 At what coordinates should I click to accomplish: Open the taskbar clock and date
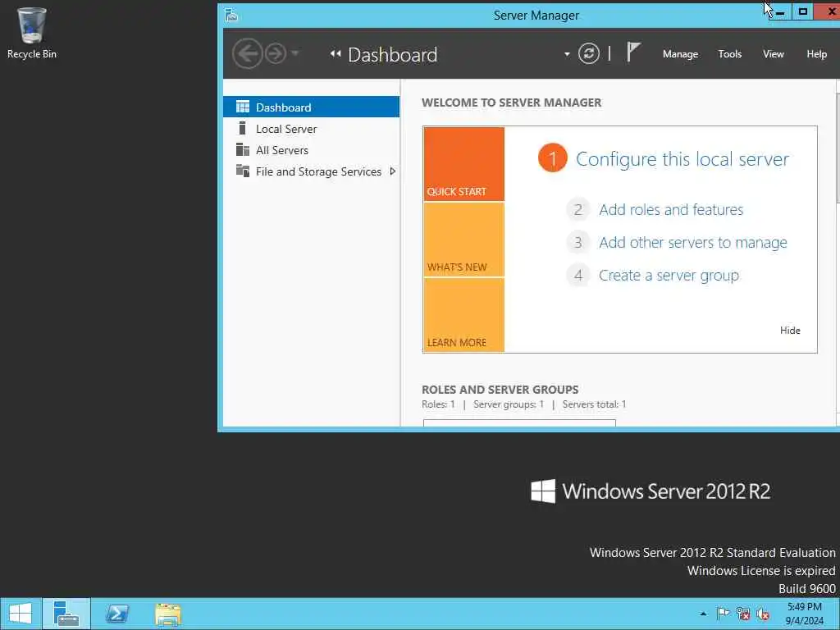[804, 614]
